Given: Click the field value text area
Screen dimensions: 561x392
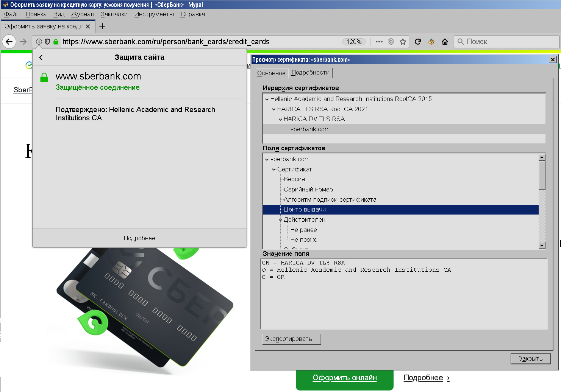Looking at the screenshot, I should (x=404, y=294).
